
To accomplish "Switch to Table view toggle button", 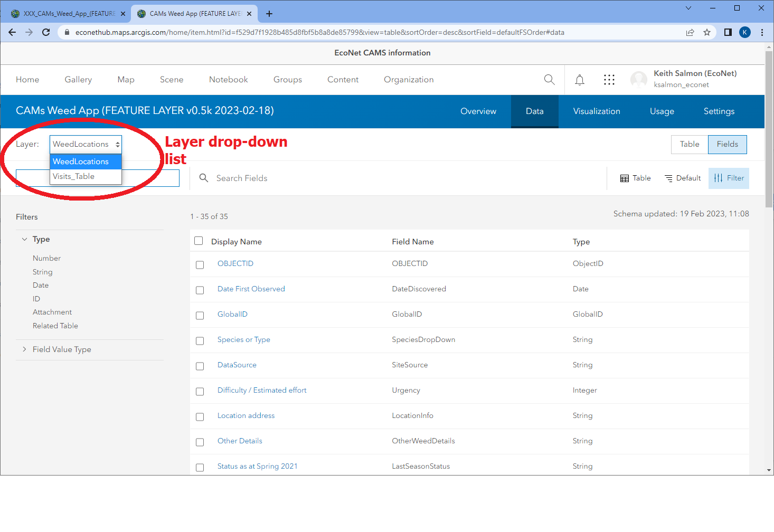I will tap(690, 144).
